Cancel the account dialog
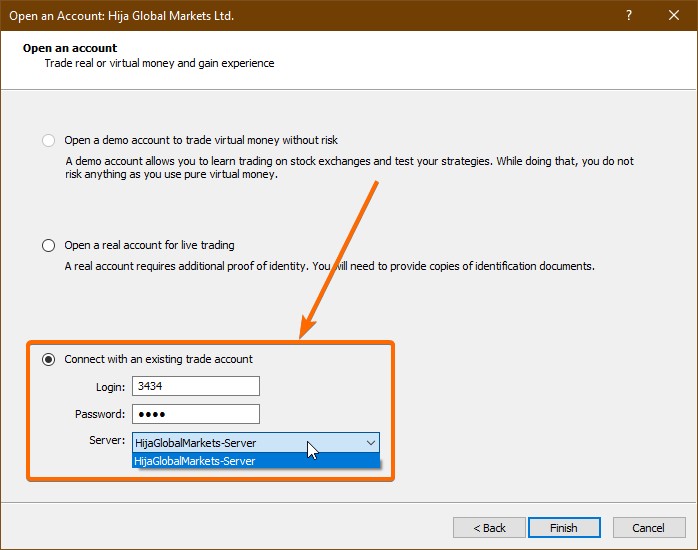The height and width of the screenshot is (550, 698). point(649,528)
